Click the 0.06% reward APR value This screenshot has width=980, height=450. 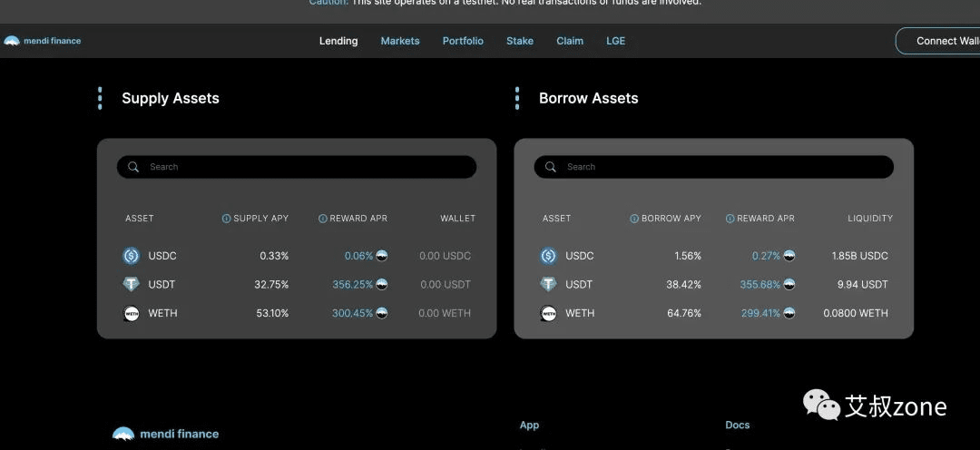pyautogui.click(x=358, y=256)
